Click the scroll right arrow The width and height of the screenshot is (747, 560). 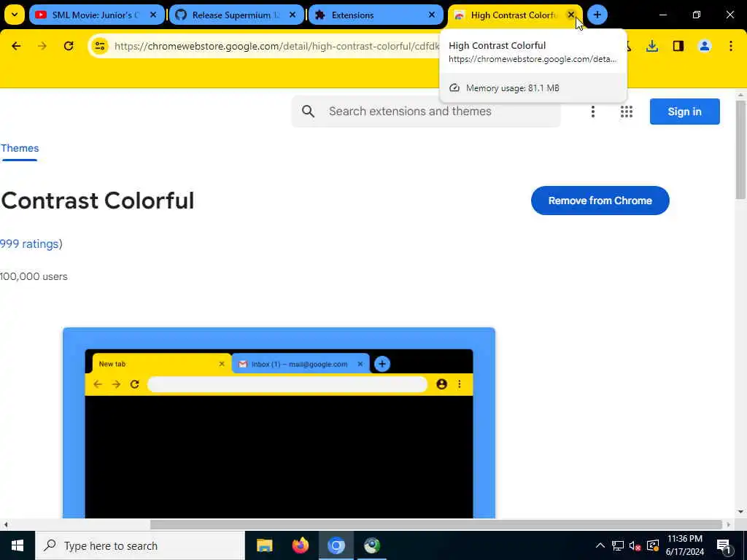(x=729, y=524)
